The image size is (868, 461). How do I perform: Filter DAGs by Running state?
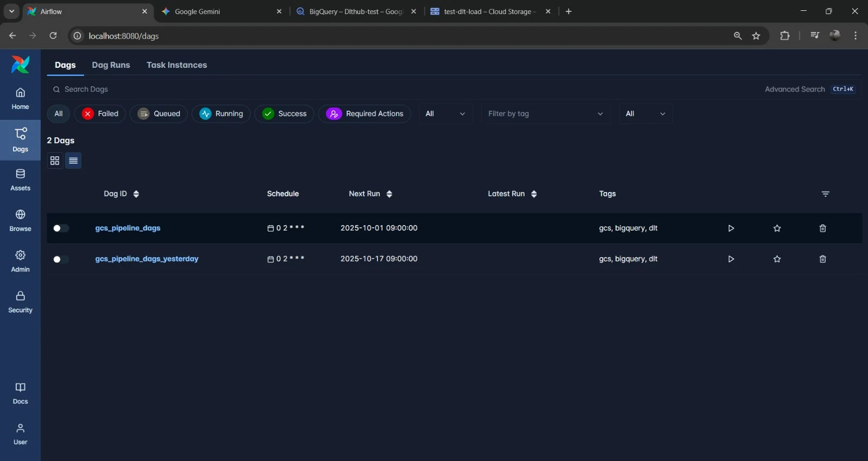[x=221, y=114]
